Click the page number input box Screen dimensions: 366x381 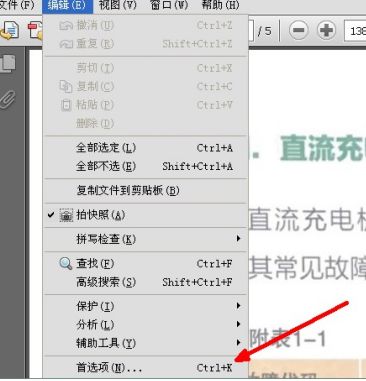click(251, 31)
